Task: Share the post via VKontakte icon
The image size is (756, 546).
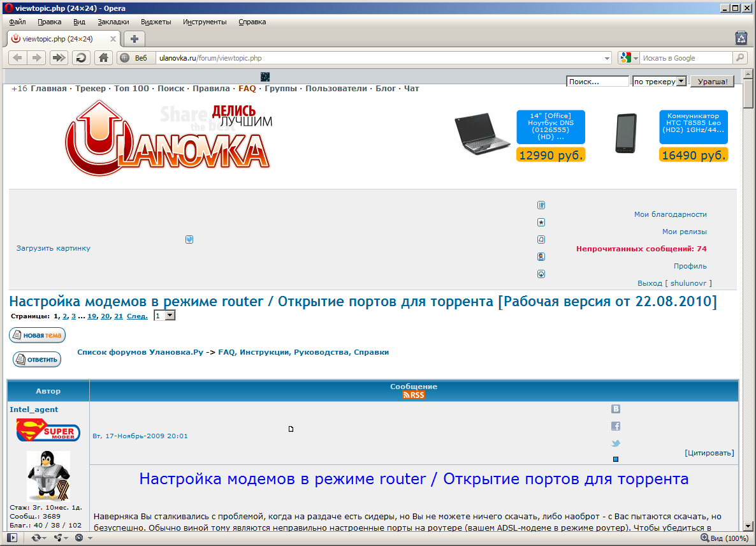Action: pyautogui.click(x=616, y=409)
